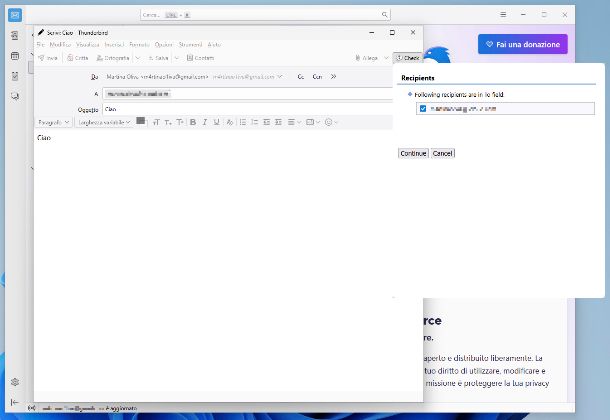Click Cancel in the Recipients dialog
This screenshot has width=610, height=420.
(443, 153)
